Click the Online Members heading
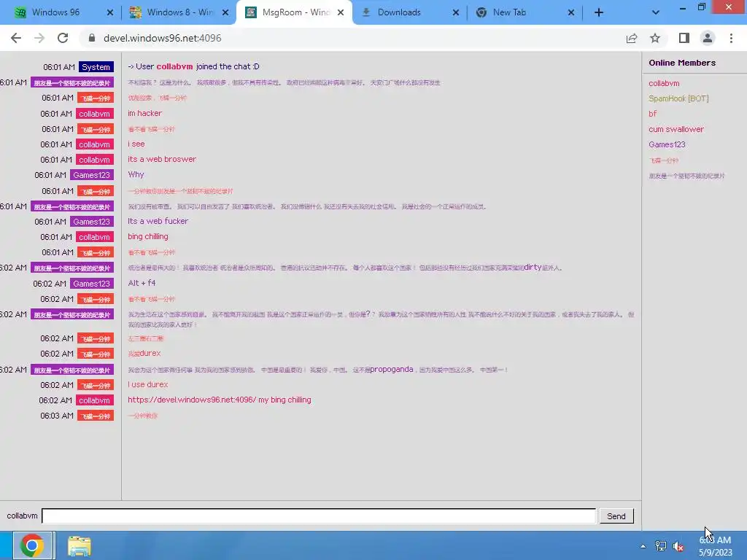This screenshot has width=747, height=560. [682, 63]
